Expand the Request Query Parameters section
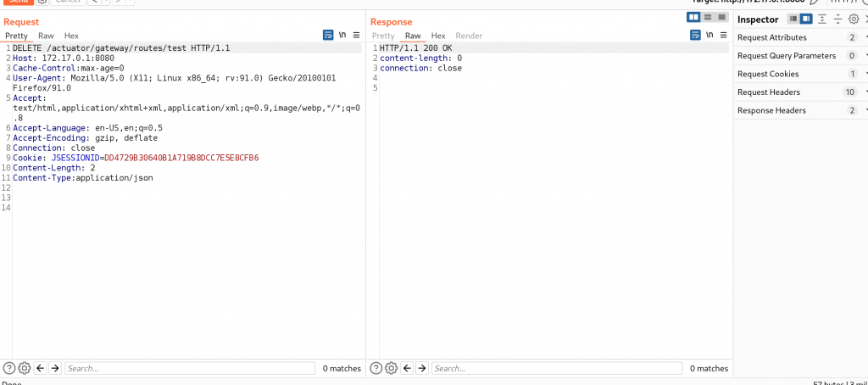This screenshot has width=868, height=385. (x=801, y=56)
